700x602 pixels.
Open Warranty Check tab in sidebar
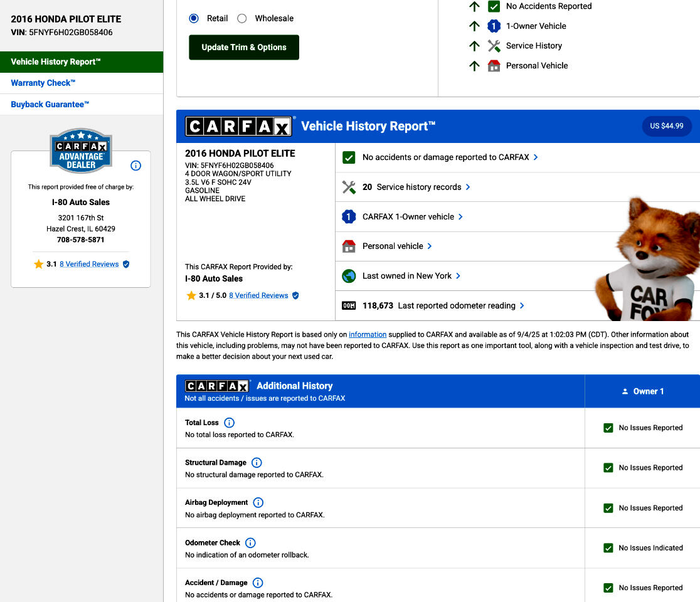point(43,83)
